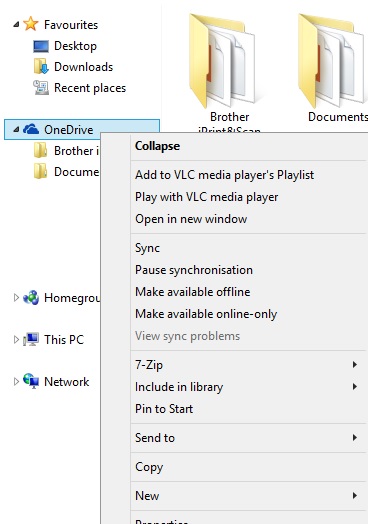Choose Send to menu entry

154,437
